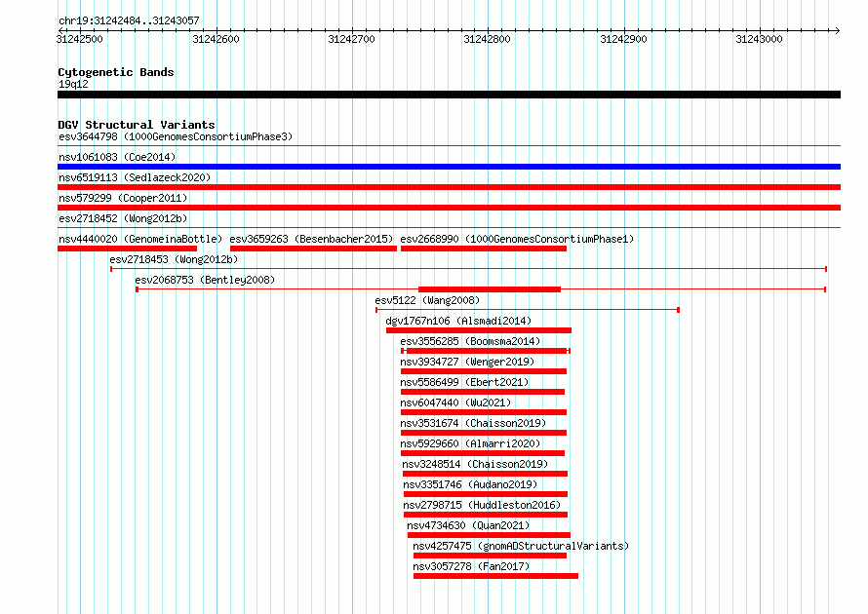Click the 31242600 ruler position label

[216, 39]
